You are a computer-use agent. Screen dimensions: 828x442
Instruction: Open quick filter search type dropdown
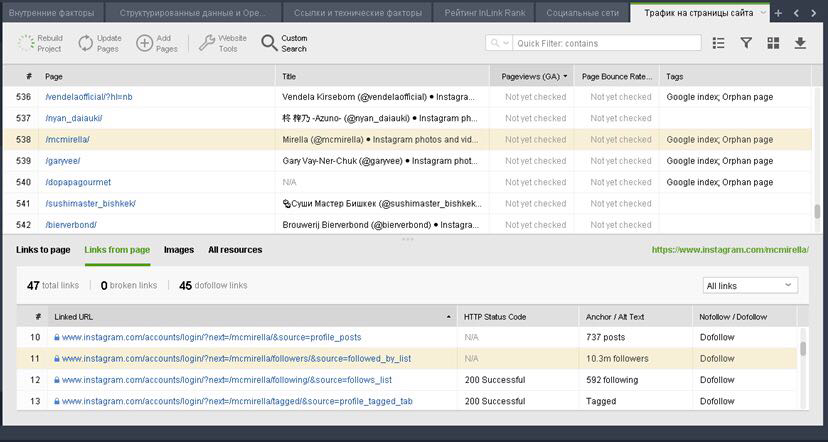coord(499,43)
